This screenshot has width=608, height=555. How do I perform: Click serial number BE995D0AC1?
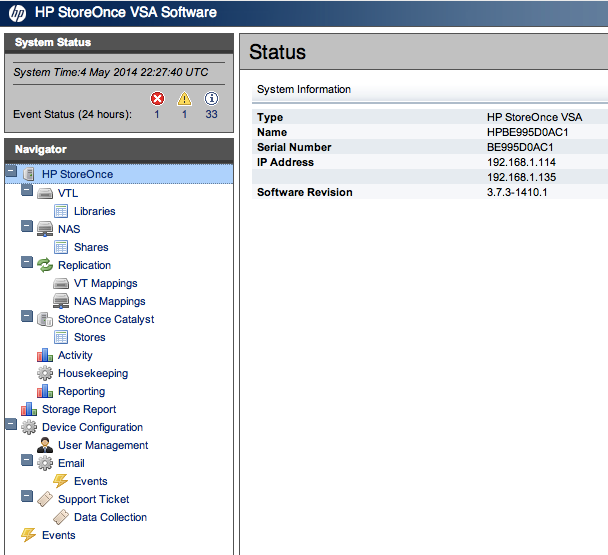point(520,147)
